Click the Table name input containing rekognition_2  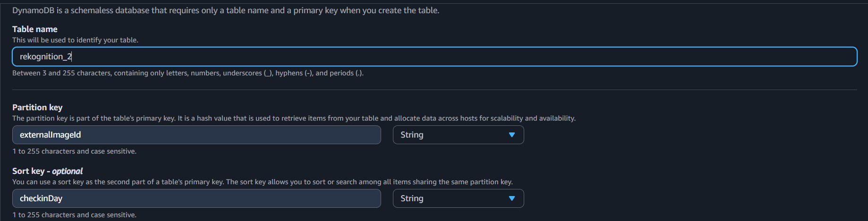pos(434,57)
